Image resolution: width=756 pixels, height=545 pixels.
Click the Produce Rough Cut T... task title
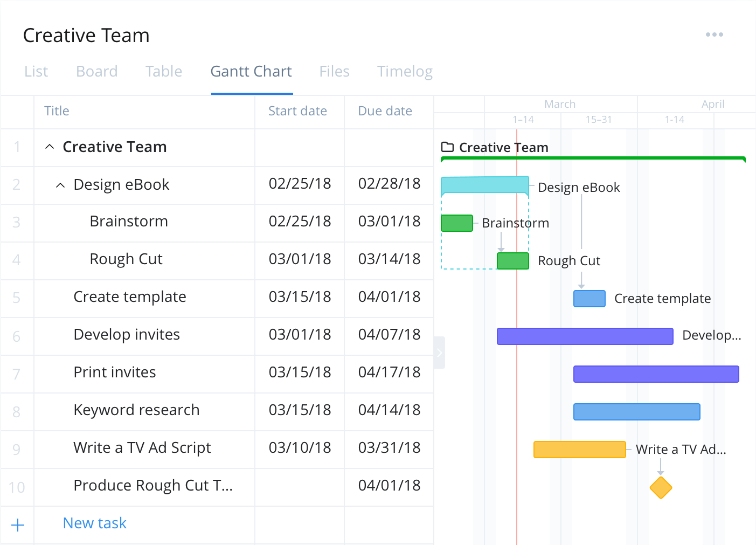[153, 486]
